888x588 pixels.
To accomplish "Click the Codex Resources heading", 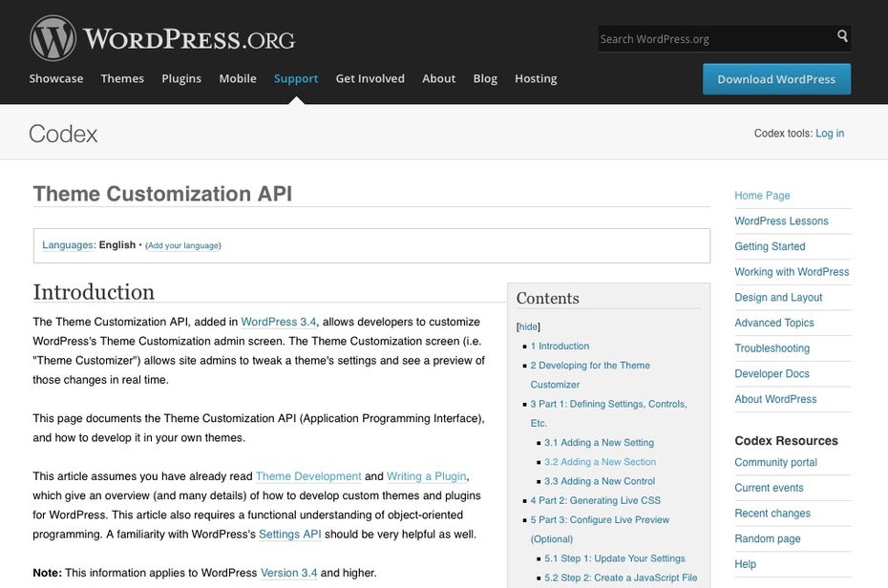I will point(786,441).
